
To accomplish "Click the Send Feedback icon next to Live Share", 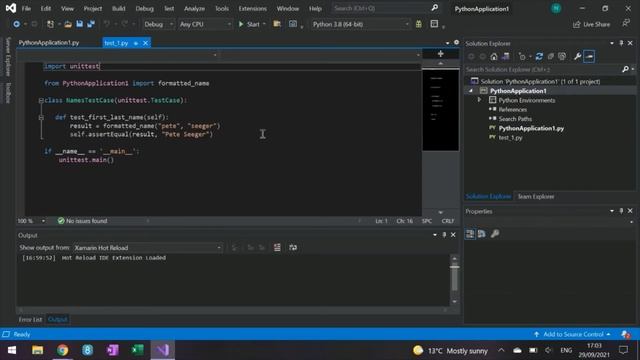I will pyautogui.click(x=626, y=24).
